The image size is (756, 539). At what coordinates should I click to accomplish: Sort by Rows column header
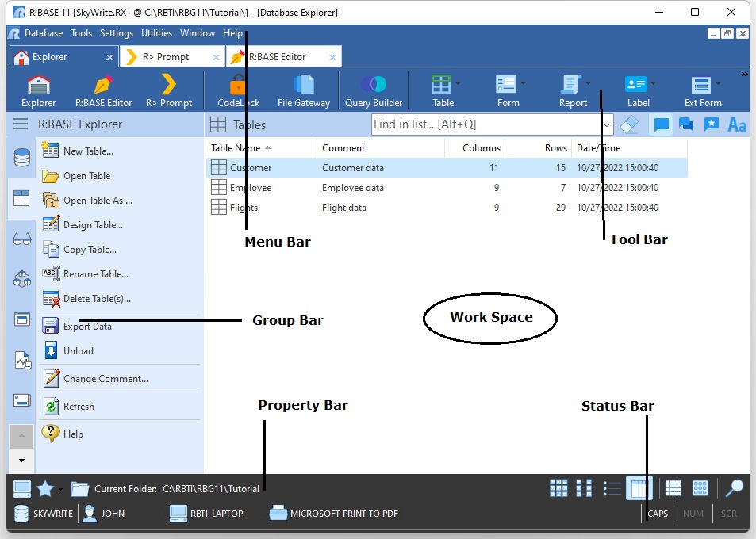pos(538,148)
